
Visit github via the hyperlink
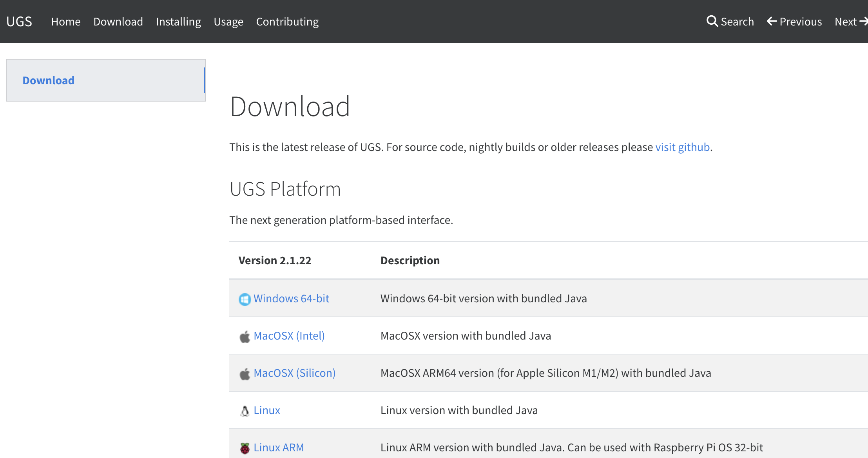point(683,147)
